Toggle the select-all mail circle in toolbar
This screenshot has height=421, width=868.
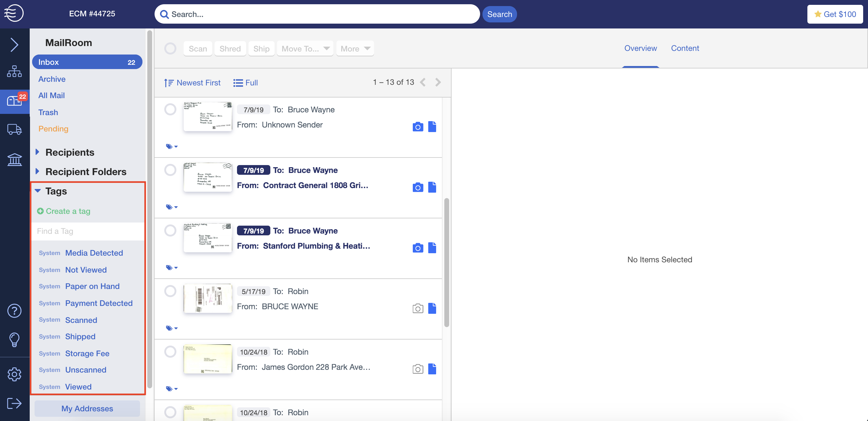[x=170, y=48]
